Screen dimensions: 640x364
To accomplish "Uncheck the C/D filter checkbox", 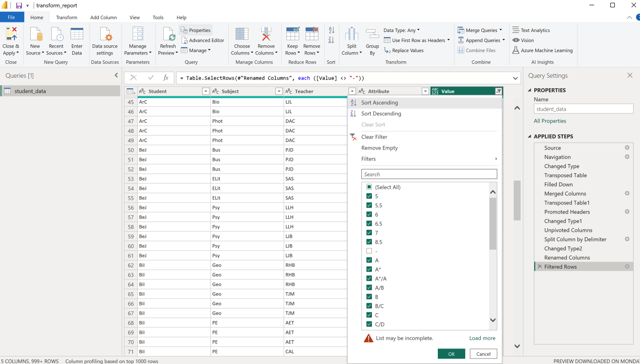I will point(369,324).
